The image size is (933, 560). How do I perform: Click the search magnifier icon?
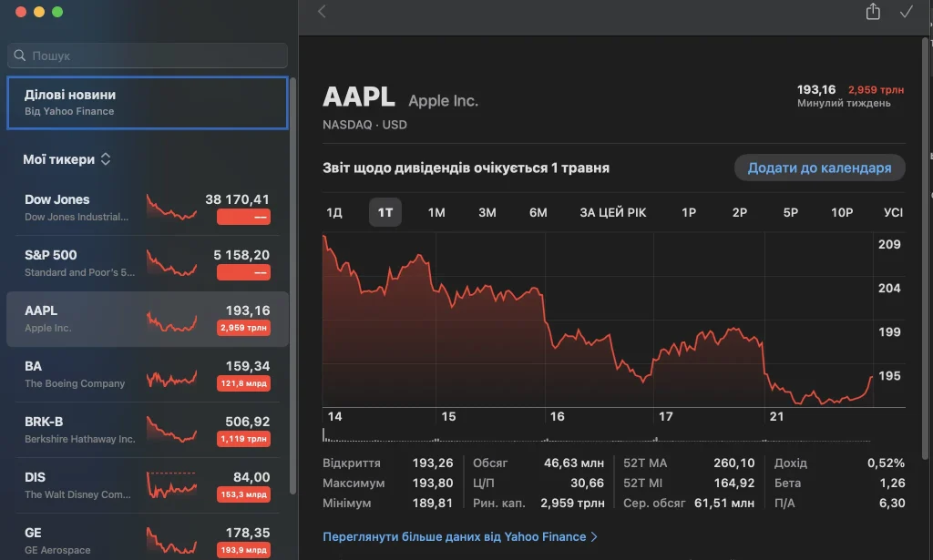20,56
